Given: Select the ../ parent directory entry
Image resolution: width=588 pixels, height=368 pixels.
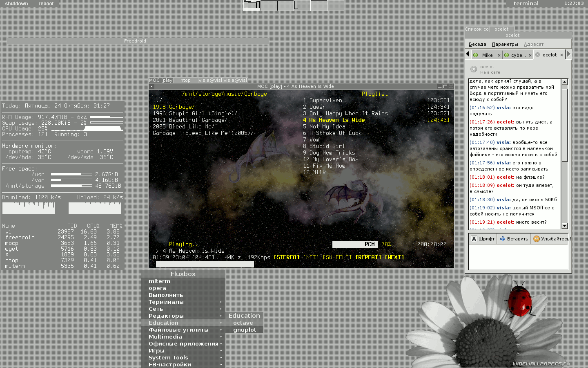Looking at the screenshot, I should tap(157, 100).
